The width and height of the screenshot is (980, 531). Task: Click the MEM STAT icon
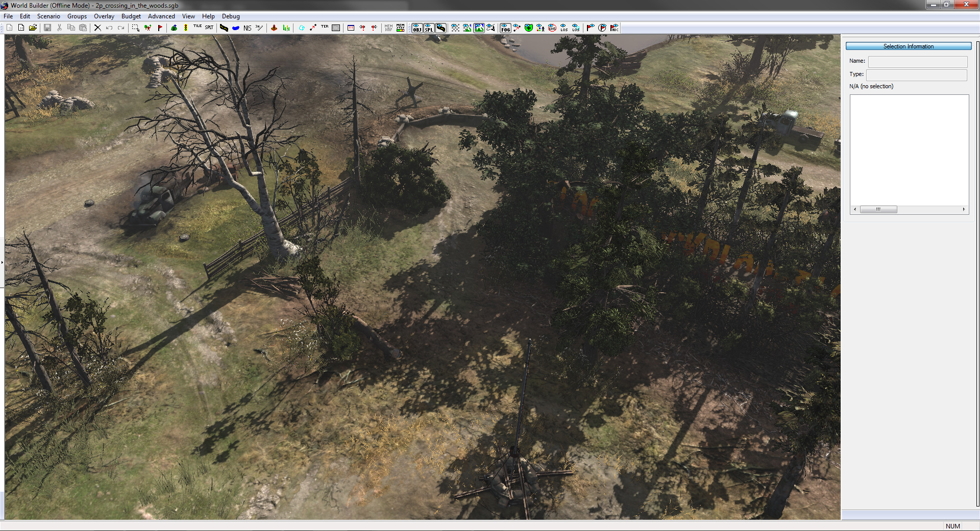click(401, 28)
